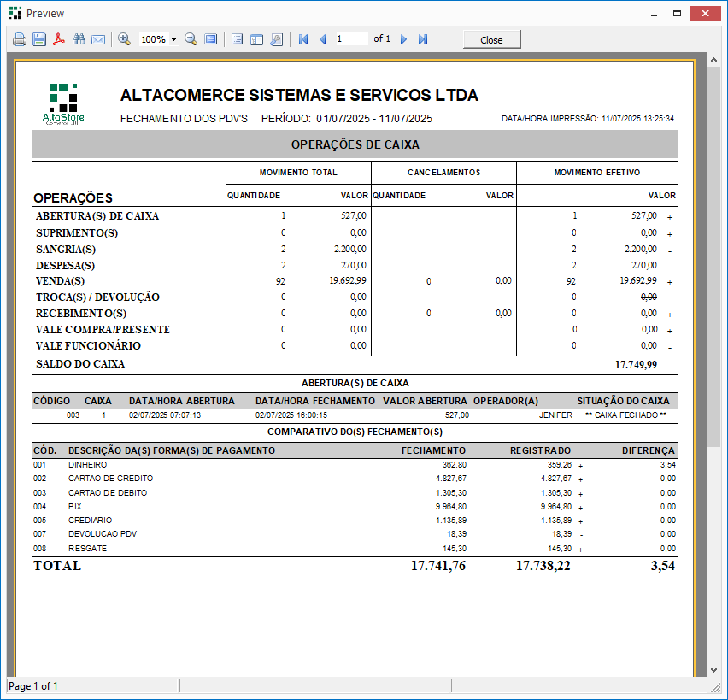
Task: Click the report title ALTACOMERCE SISTEMAS E SERVICOS LTDA
Action: coord(299,95)
